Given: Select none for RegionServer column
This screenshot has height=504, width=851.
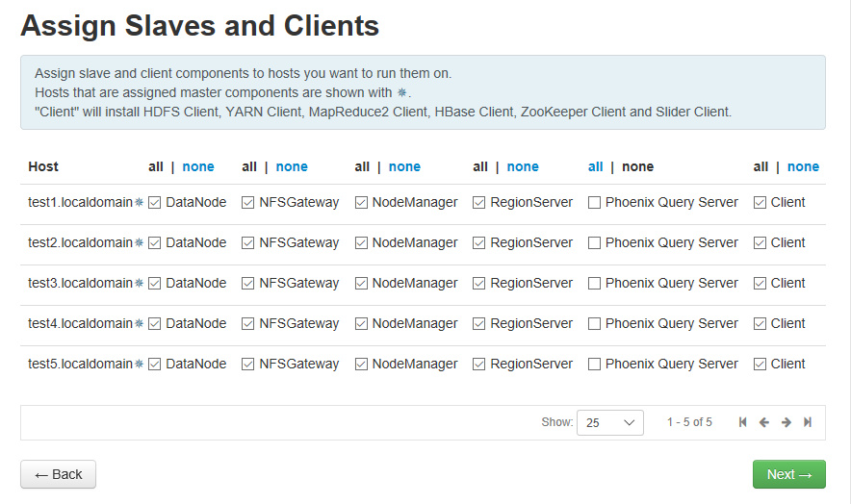Looking at the screenshot, I should pos(523,166).
